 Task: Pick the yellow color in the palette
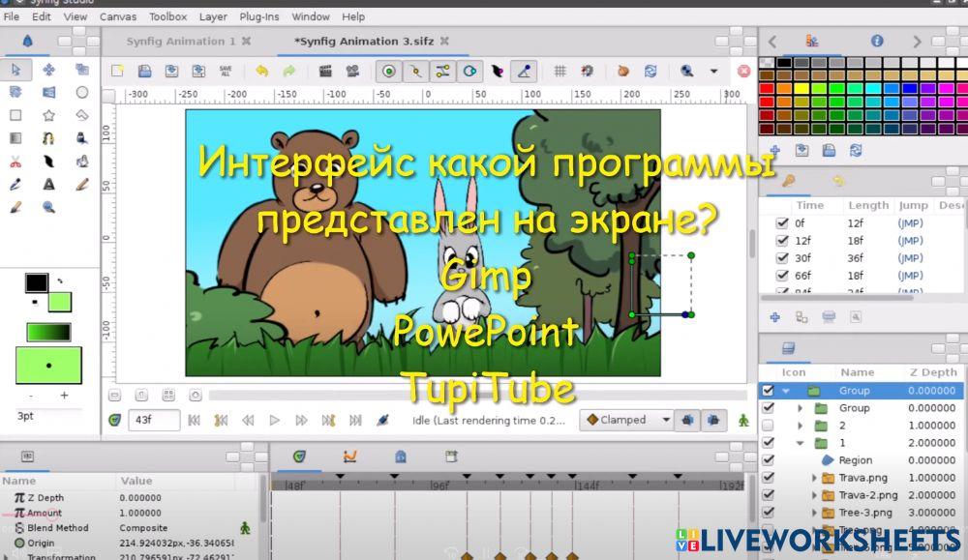[x=802, y=88]
